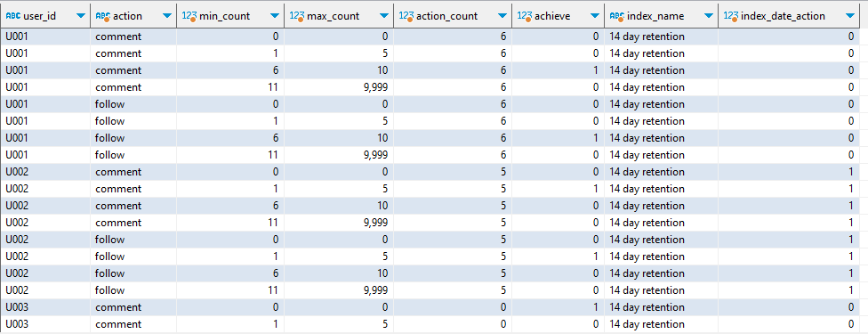868x334 pixels.
Task: Select achieve value 1 in U002 comment row
Action: (x=596, y=189)
